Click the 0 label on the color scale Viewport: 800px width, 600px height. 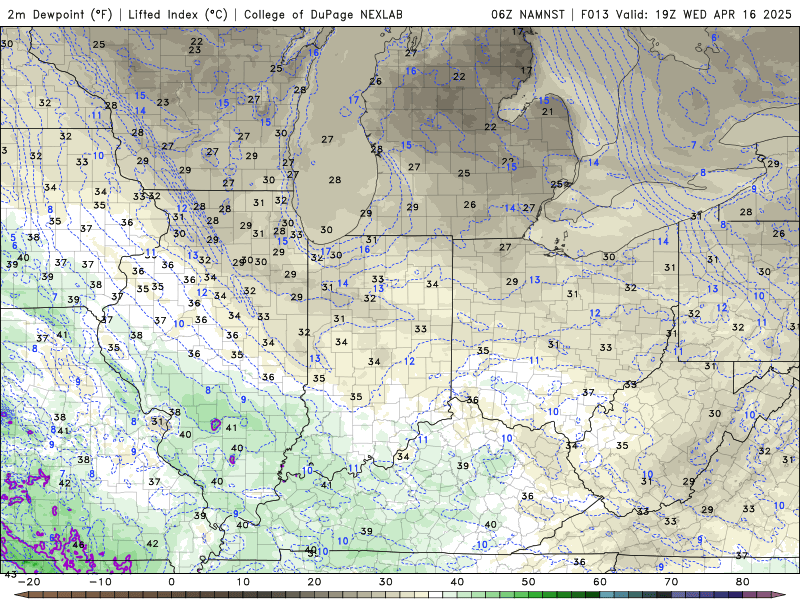click(x=171, y=582)
